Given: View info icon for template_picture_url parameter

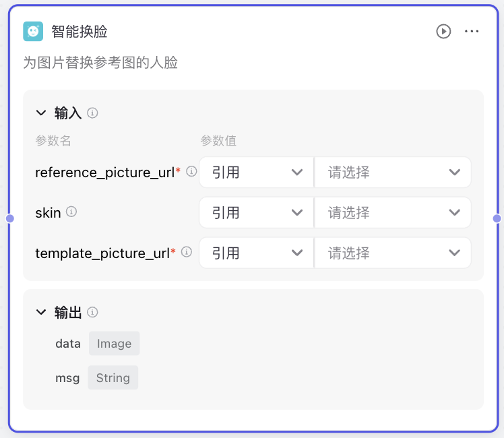Looking at the screenshot, I should [187, 252].
